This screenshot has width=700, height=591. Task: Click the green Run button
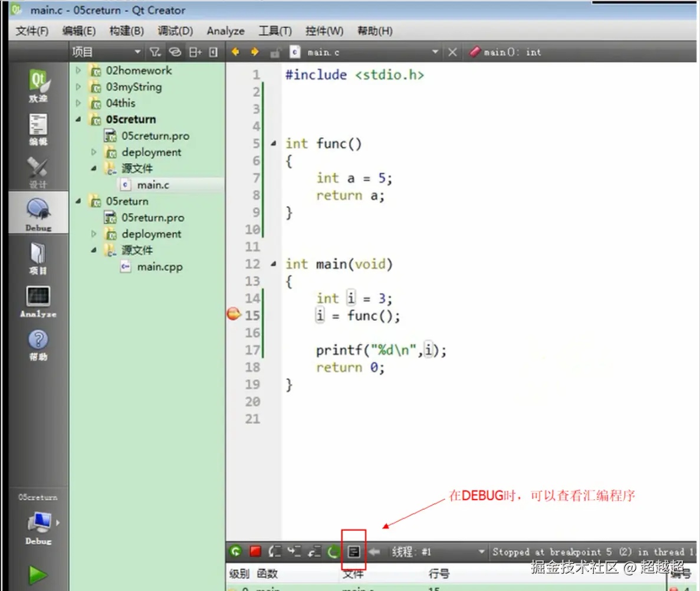click(x=38, y=574)
